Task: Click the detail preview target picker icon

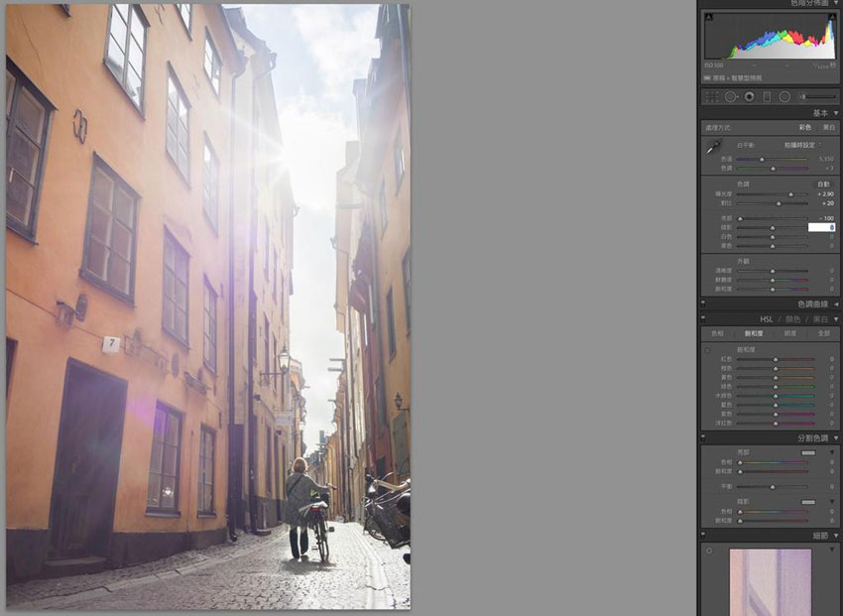Action: click(708, 550)
